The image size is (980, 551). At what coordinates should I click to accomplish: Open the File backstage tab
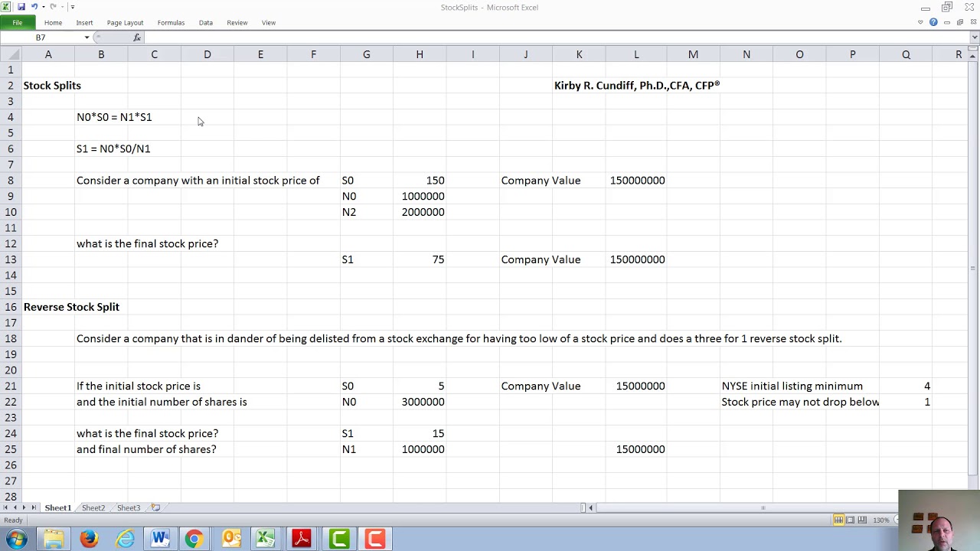(17, 23)
